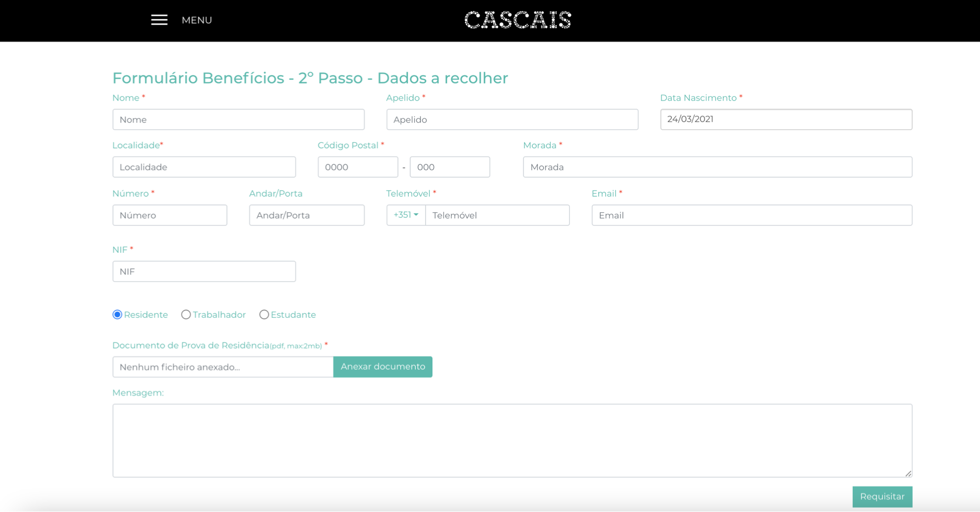The image size is (980, 512).
Task: Click the Telemóvel number field
Action: coord(497,215)
